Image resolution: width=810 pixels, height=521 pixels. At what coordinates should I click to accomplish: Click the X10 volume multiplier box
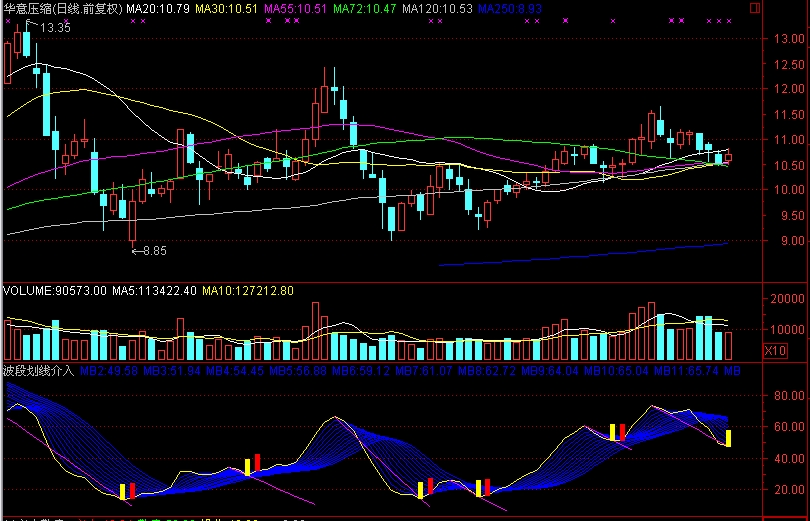(x=774, y=351)
